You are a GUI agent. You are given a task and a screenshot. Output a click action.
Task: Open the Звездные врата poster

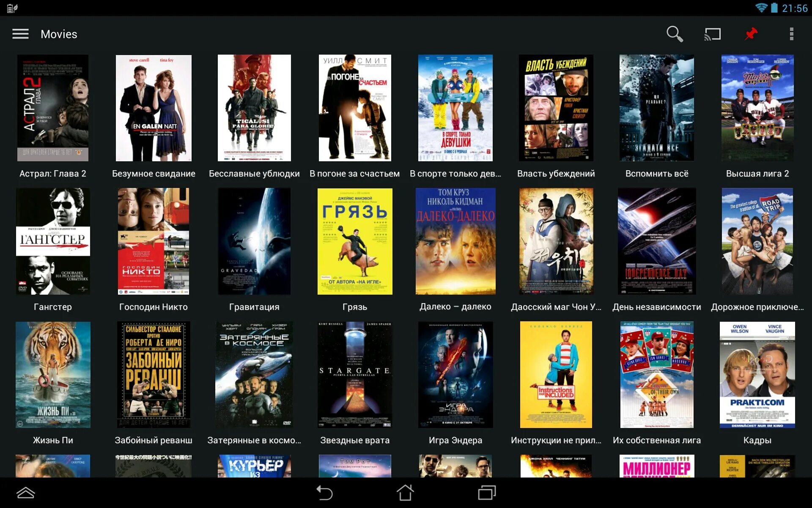tap(355, 375)
